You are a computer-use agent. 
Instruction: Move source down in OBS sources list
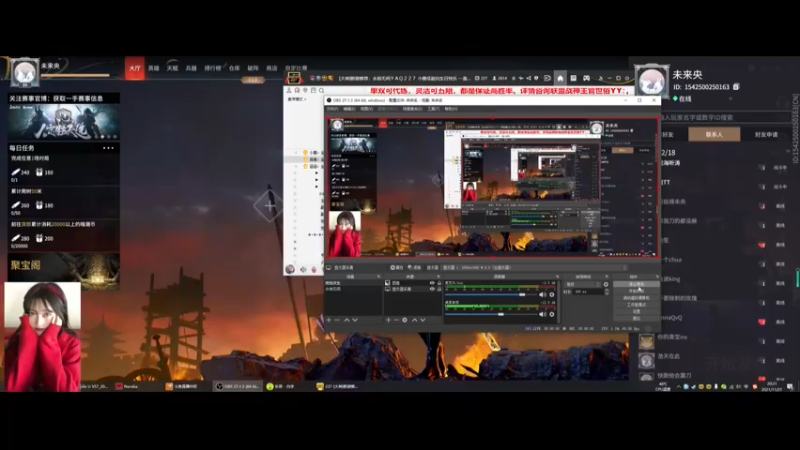click(423, 320)
